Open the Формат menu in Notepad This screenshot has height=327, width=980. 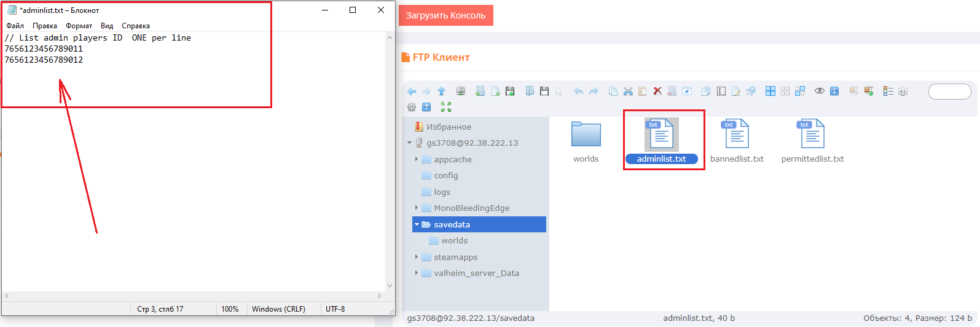79,26
